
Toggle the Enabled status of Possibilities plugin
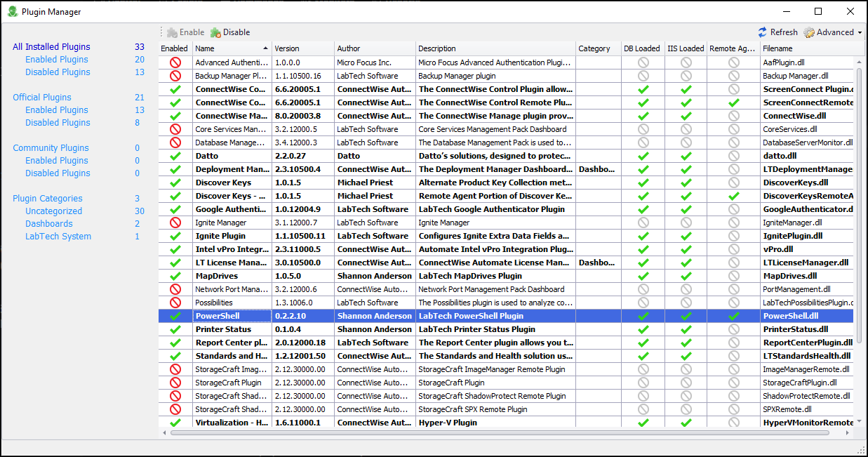175,303
